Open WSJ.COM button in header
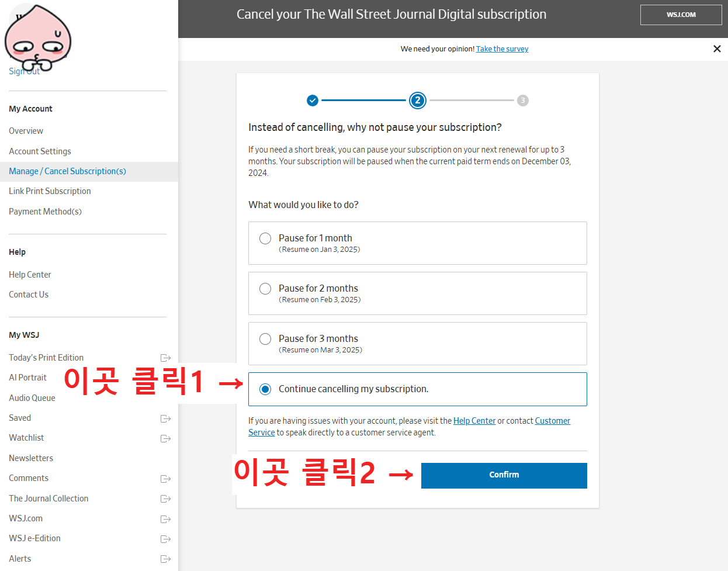The image size is (728, 571). pyautogui.click(x=681, y=15)
